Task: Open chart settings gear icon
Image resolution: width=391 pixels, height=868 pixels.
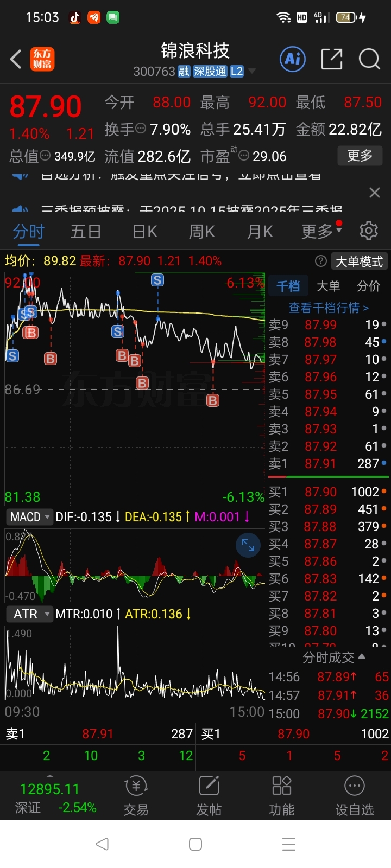Action: point(369,231)
